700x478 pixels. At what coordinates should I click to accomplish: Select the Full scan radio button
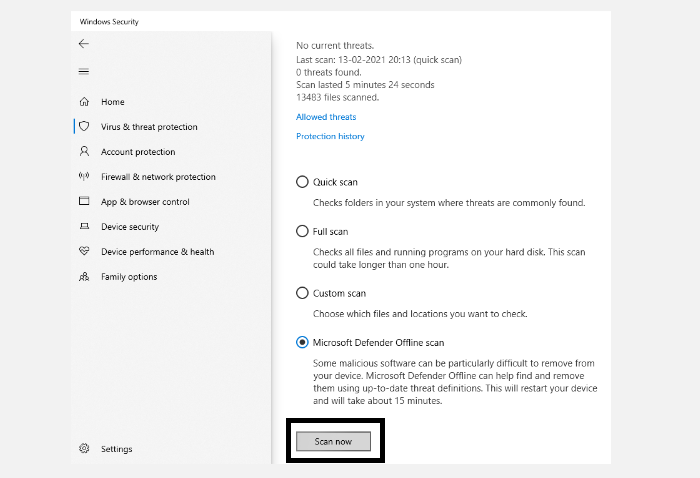click(302, 231)
